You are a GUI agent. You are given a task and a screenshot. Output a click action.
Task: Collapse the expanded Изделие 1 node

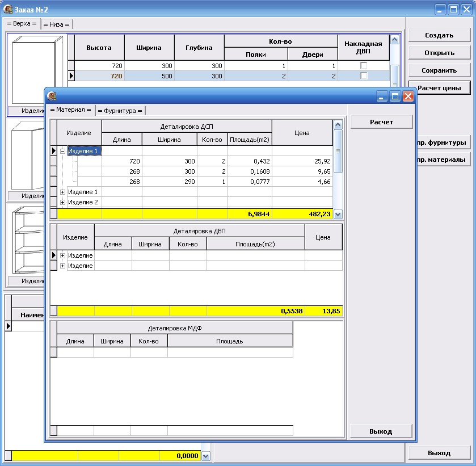point(63,151)
